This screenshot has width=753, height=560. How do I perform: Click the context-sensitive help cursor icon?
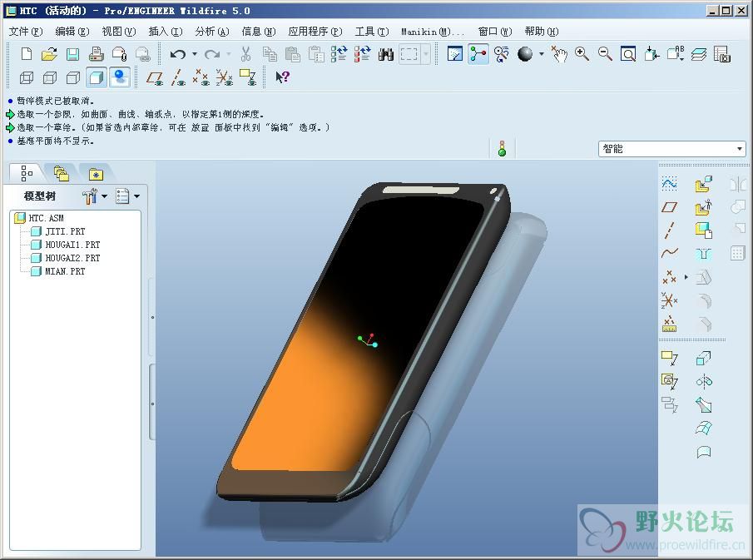[282, 77]
